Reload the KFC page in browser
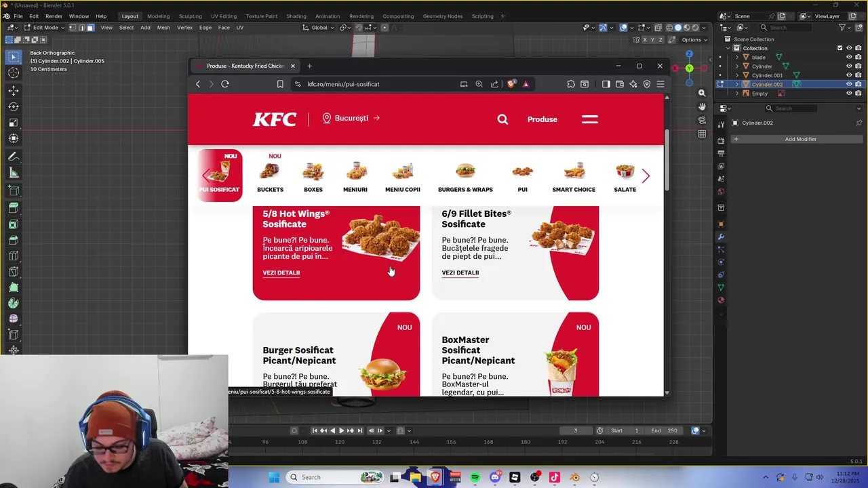868x488 pixels. point(225,84)
